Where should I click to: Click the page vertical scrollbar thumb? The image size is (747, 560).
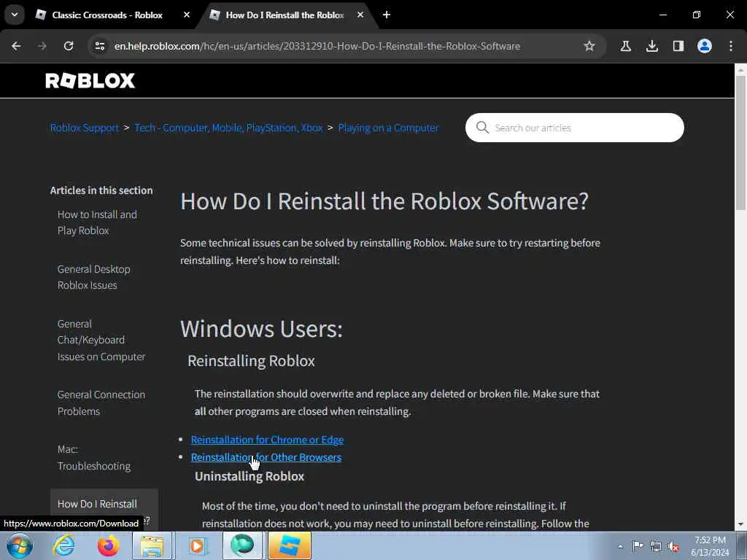point(740,143)
